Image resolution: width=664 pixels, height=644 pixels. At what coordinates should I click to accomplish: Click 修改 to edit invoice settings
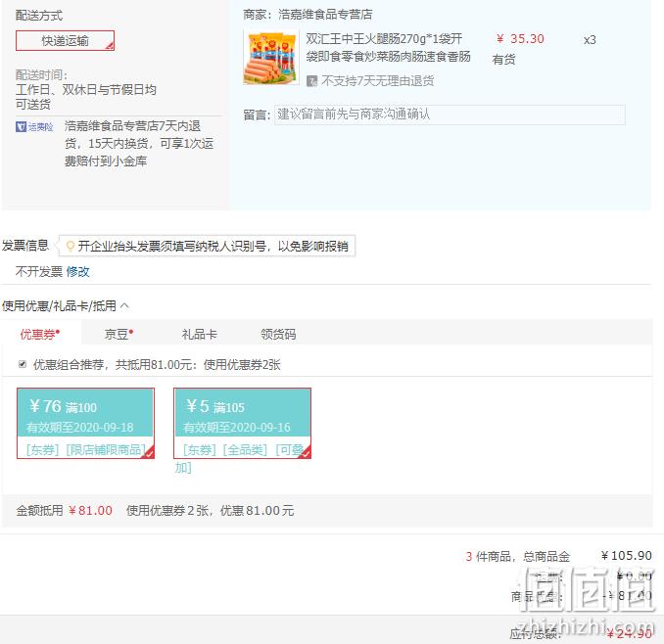(78, 272)
